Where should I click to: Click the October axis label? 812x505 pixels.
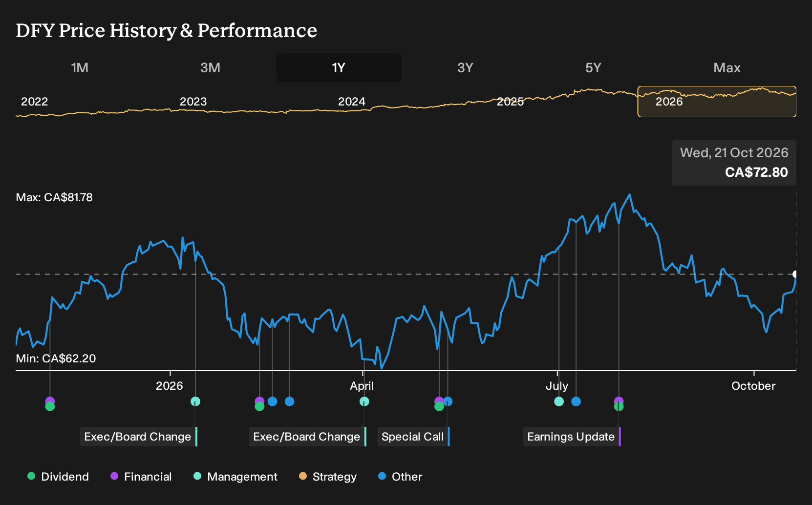coord(753,386)
